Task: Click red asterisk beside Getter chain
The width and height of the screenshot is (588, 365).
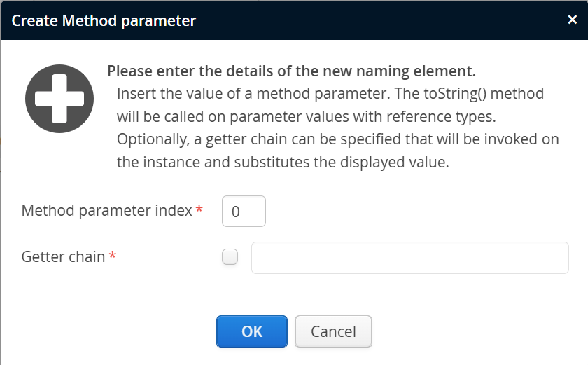Action: (x=113, y=257)
